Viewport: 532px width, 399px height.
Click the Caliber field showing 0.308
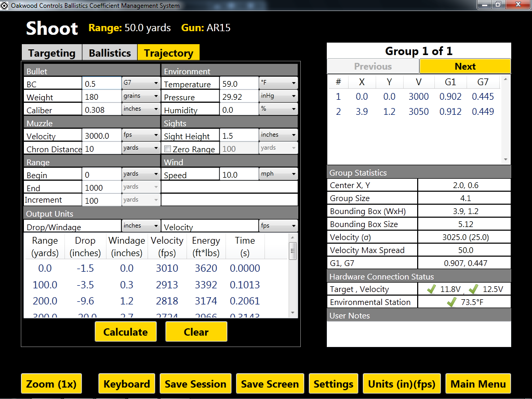point(101,110)
